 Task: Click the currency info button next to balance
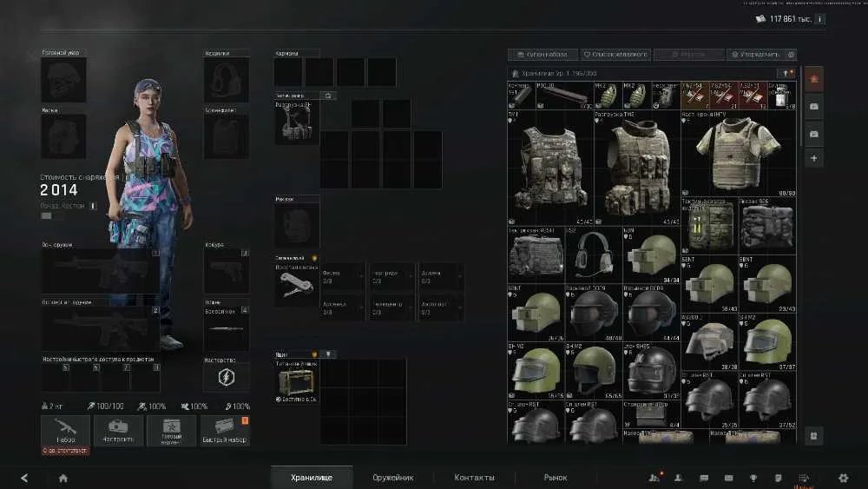click(x=820, y=19)
